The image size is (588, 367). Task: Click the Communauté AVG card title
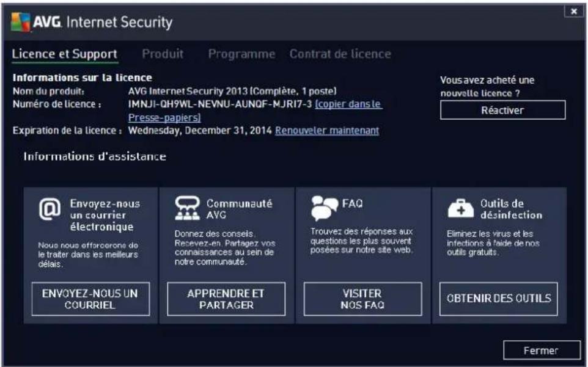(239, 209)
